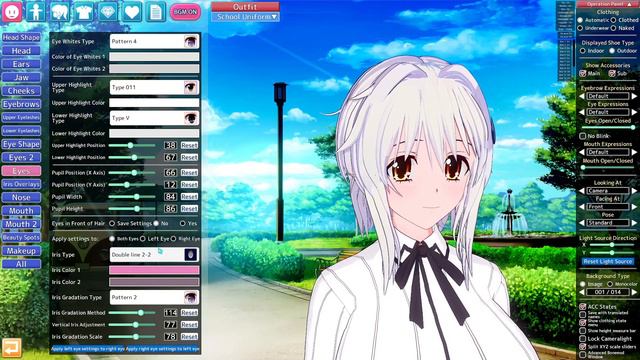This screenshot has width=640, height=360.
Task: Toggle ACC States checkbox
Action: 583,307
